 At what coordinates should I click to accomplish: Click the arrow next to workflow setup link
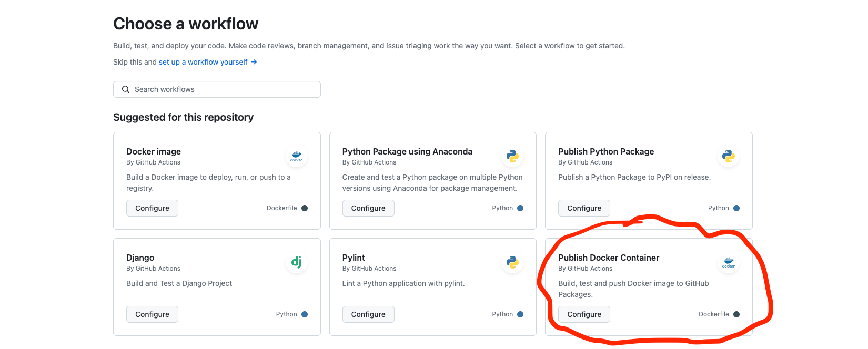254,62
